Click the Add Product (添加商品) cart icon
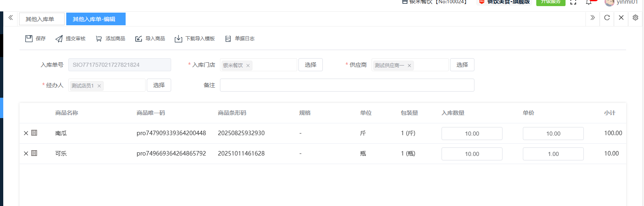The image size is (644, 206). (99, 39)
